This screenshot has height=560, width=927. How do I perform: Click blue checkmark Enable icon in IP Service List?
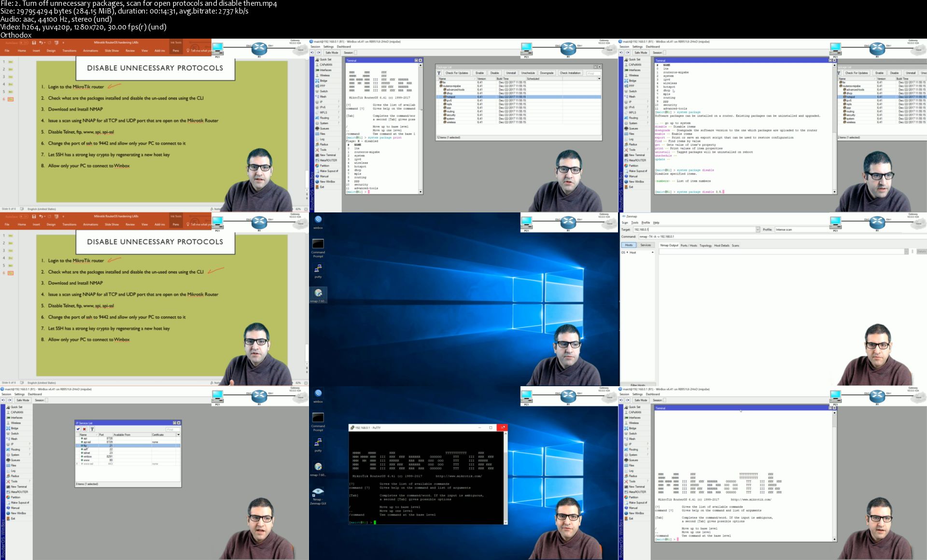(78, 429)
